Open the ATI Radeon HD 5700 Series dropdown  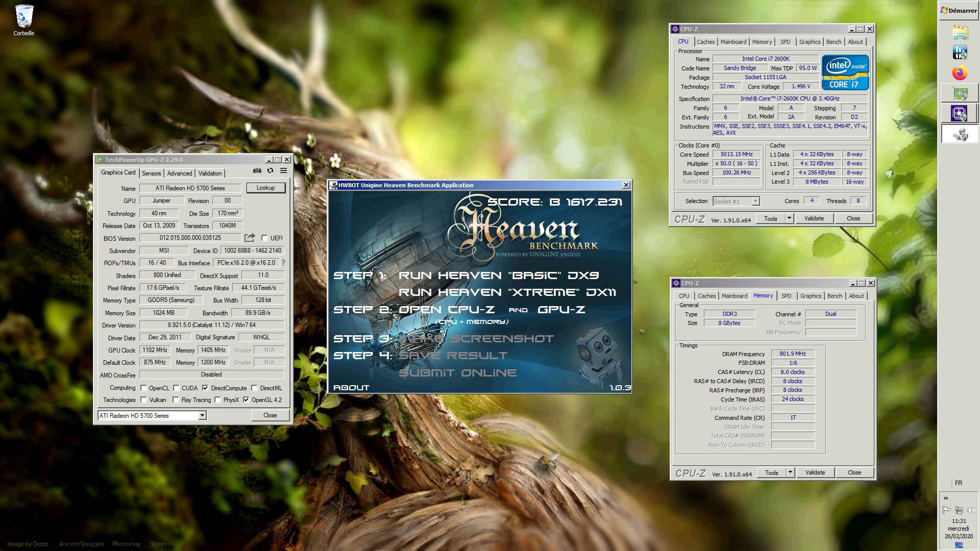tap(202, 416)
